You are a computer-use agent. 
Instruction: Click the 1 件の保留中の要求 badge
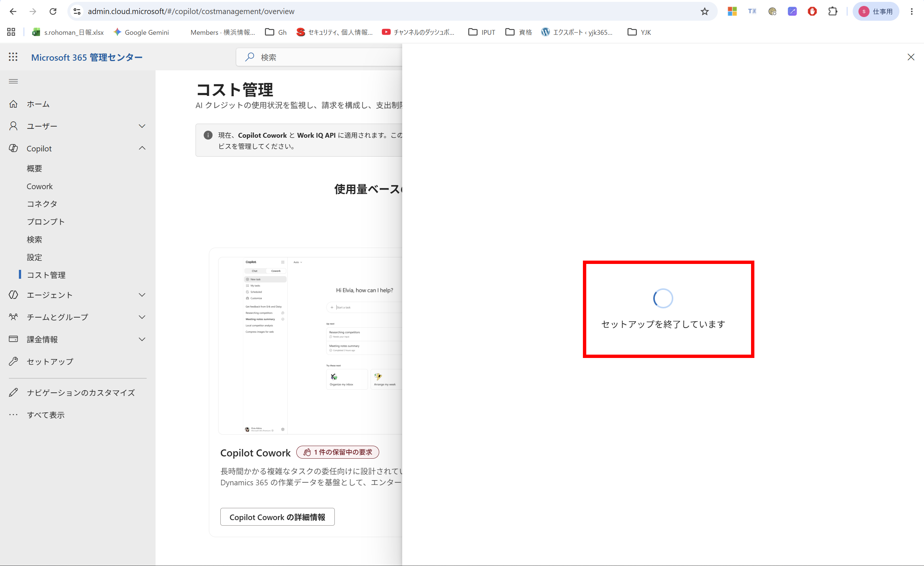click(337, 452)
